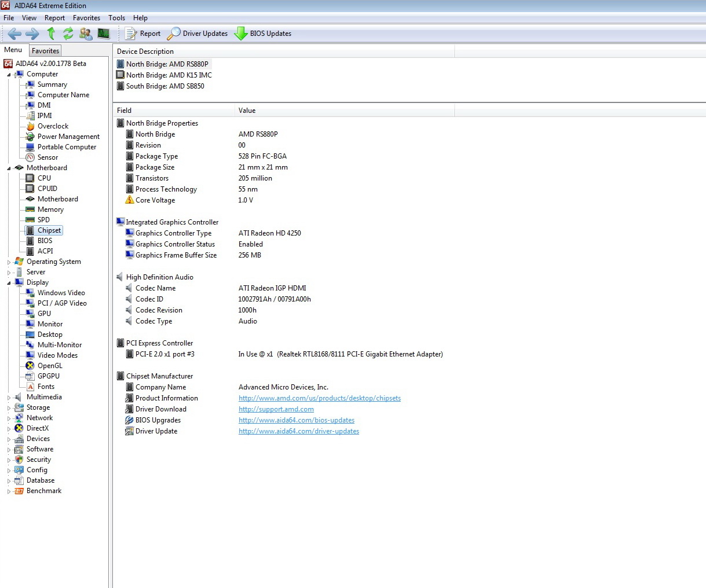Expand the DirectX tree node
The height and width of the screenshot is (588, 706).
click(9, 429)
